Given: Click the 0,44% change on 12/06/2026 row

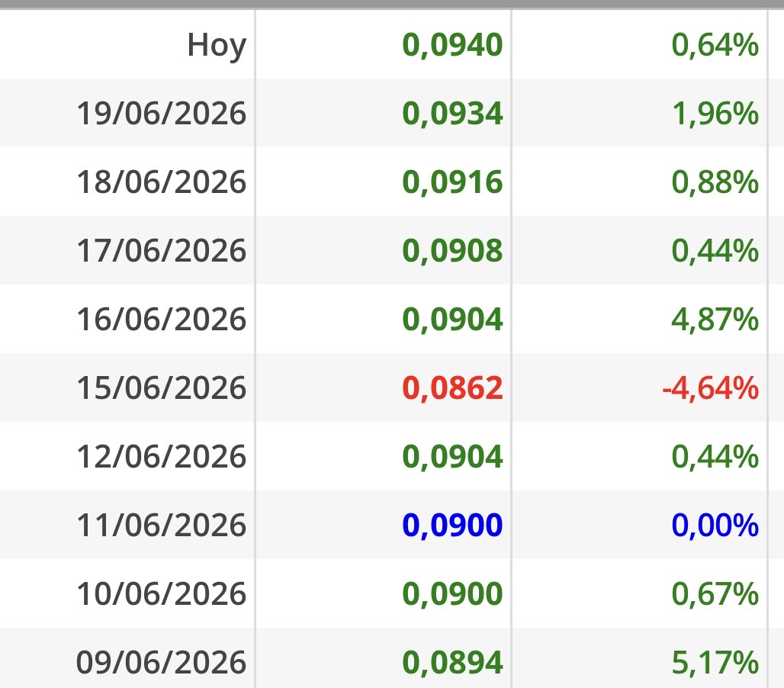Looking at the screenshot, I should (x=715, y=456).
